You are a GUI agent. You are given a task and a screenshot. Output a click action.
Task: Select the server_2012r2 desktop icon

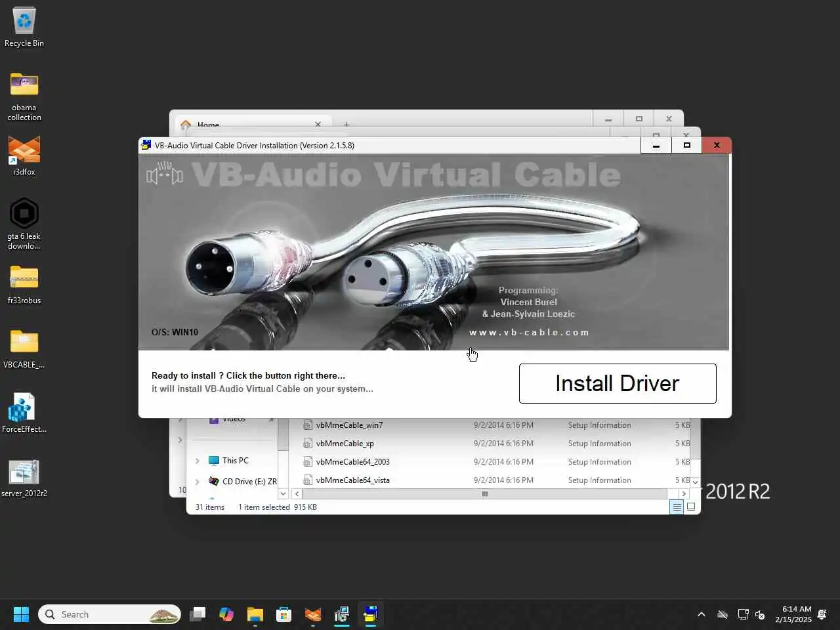pos(24,478)
